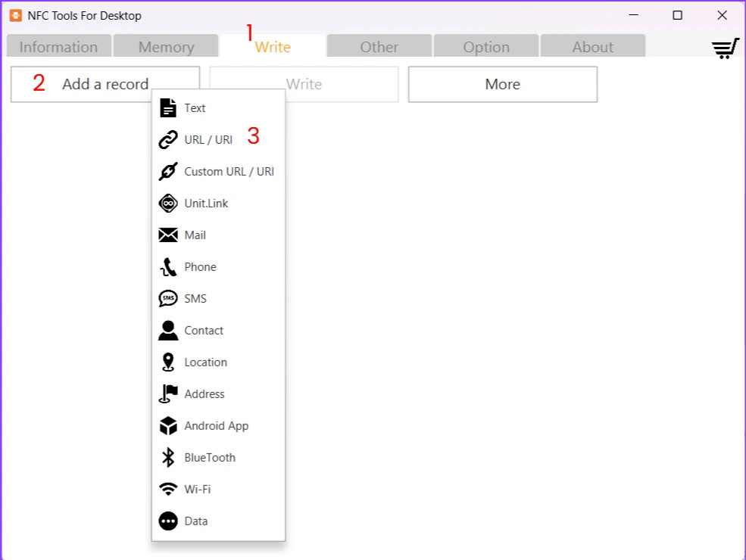Select the Location record type
The width and height of the screenshot is (746, 560).
205,362
